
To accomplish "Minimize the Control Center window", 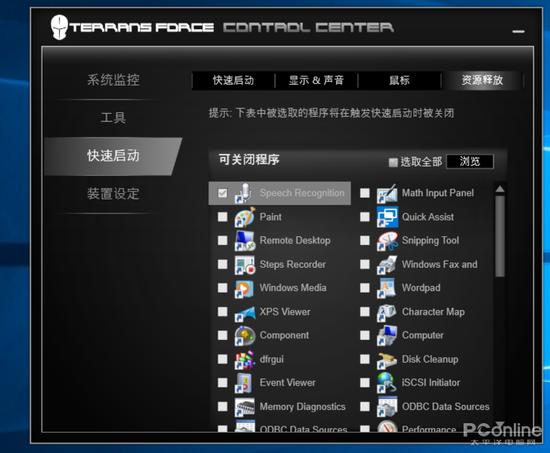I will pos(518,31).
